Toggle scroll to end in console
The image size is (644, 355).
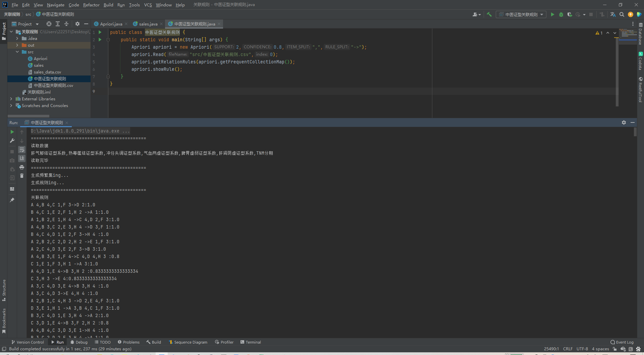(x=22, y=158)
